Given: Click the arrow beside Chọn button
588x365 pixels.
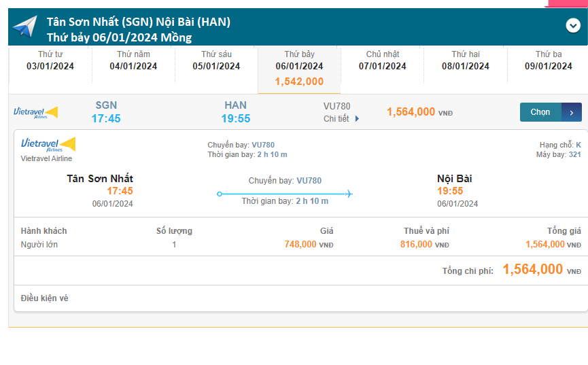Looking at the screenshot, I should tap(572, 112).
